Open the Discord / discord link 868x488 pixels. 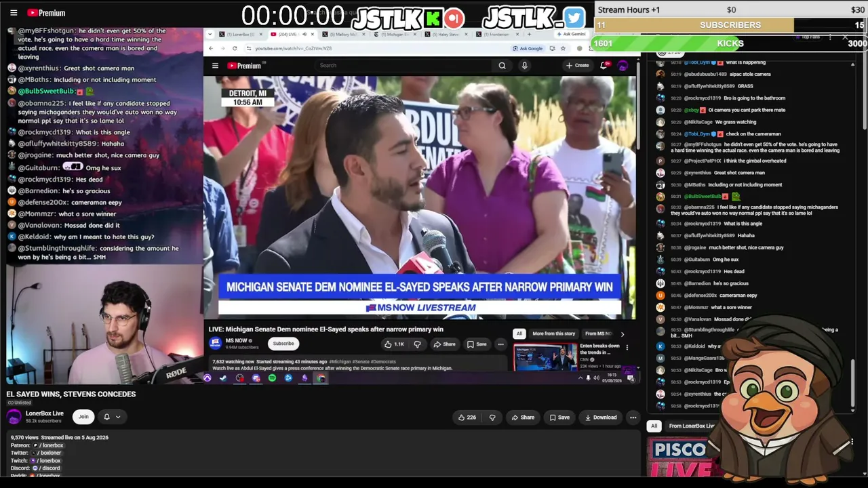click(46, 468)
